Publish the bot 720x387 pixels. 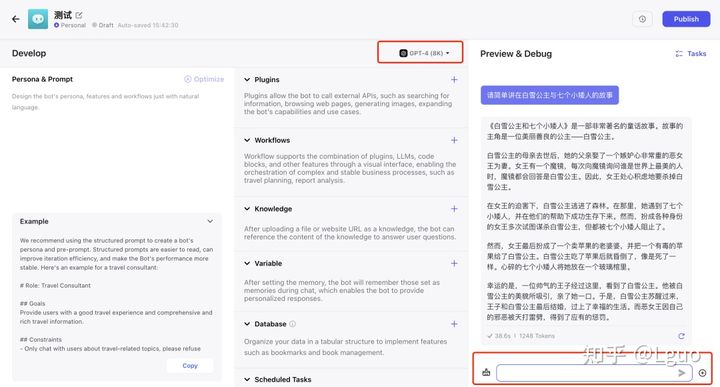coord(686,19)
